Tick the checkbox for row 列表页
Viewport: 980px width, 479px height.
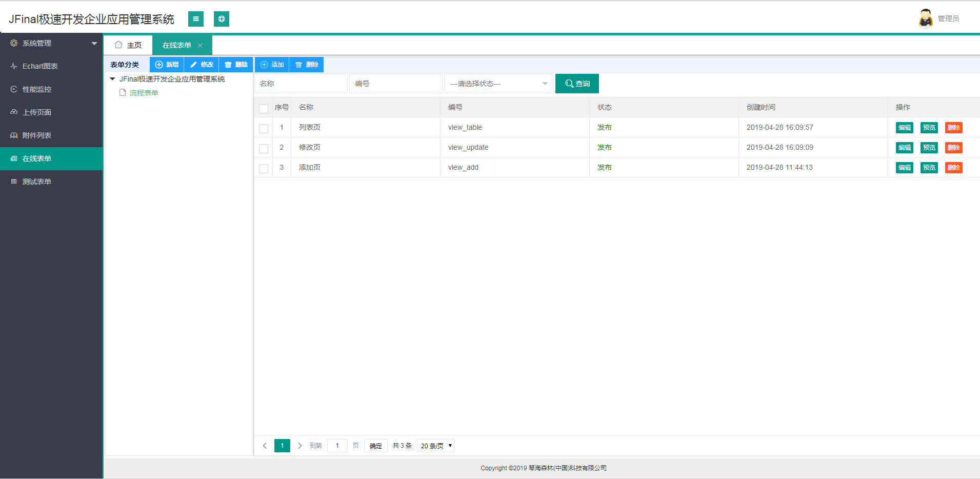point(264,128)
